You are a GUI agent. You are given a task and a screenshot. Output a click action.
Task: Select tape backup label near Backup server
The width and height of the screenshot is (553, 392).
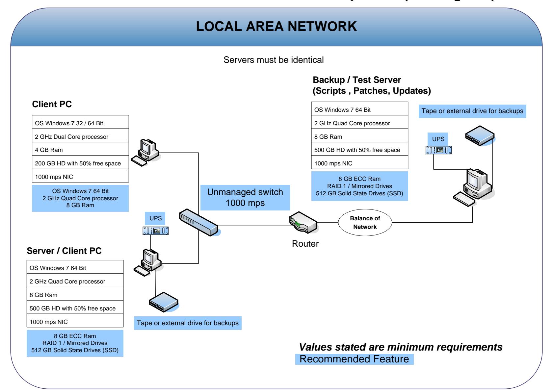[473, 111]
